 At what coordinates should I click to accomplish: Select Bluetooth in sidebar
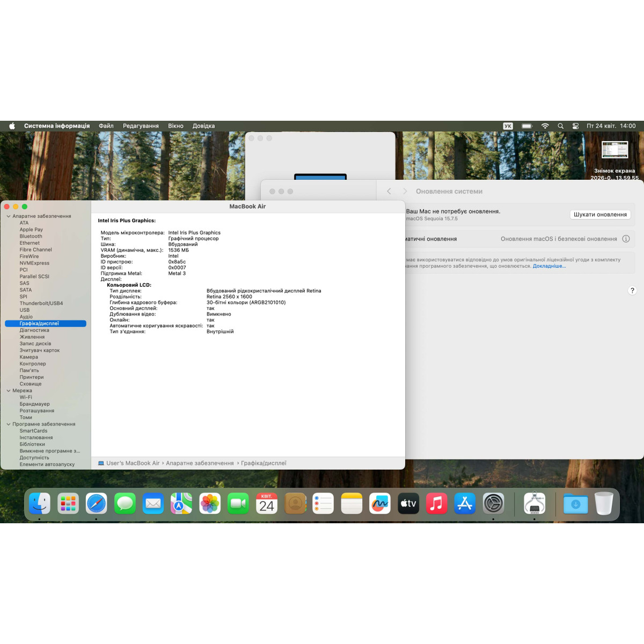tap(31, 236)
